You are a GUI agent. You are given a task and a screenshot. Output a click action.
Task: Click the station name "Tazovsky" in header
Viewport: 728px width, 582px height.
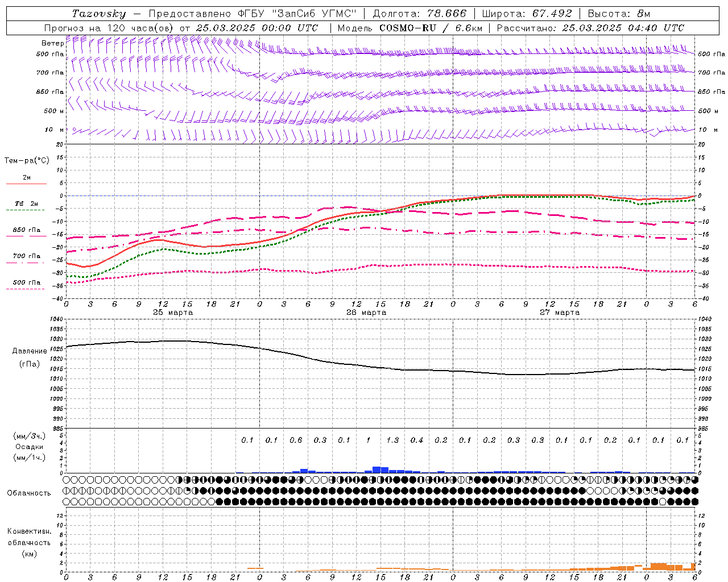[99, 14]
